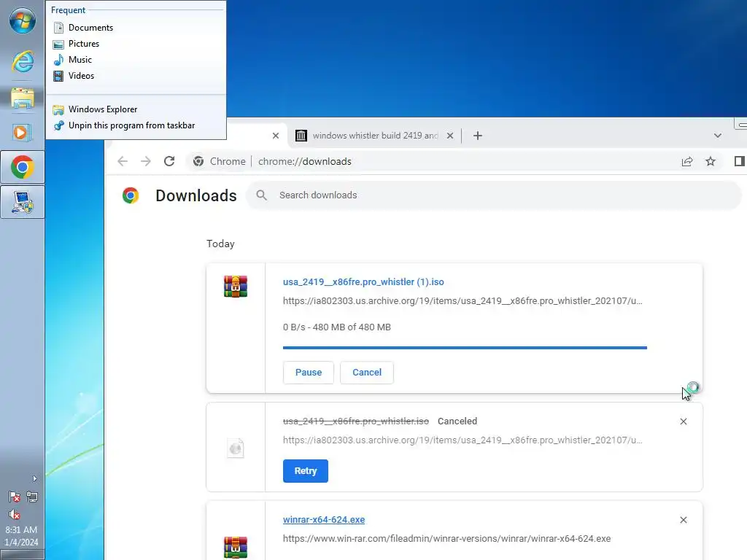Click the WinRAR icon of winrar-x64-624.exe
Image resolution: width=747 pixels, height=560 pixels.
[x=236, y=547]
